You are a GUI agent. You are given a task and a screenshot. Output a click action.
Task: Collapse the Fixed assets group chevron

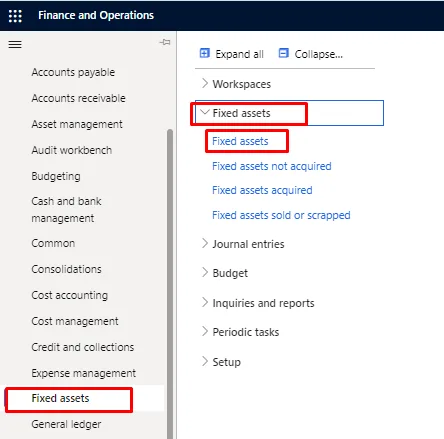[205, 112]
